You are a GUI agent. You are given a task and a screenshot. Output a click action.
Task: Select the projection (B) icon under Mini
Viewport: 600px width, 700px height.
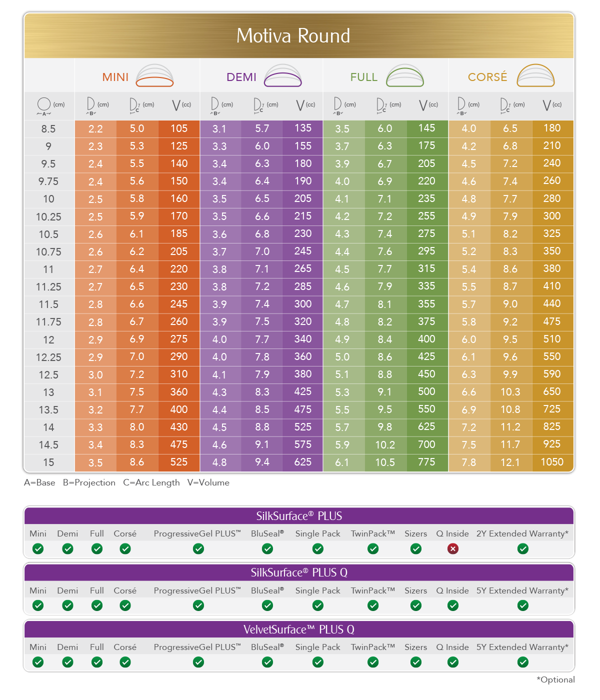pyautogui.click(x=91, y=105)
